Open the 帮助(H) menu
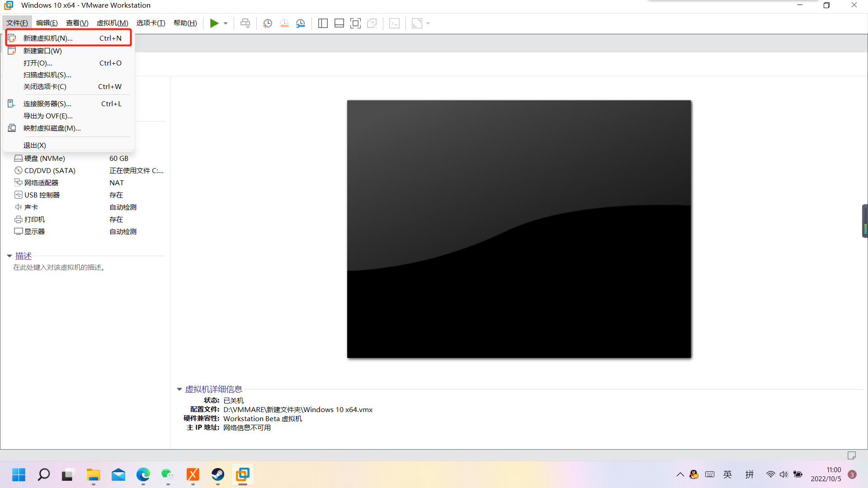868x488 pixels. [185, 23]
